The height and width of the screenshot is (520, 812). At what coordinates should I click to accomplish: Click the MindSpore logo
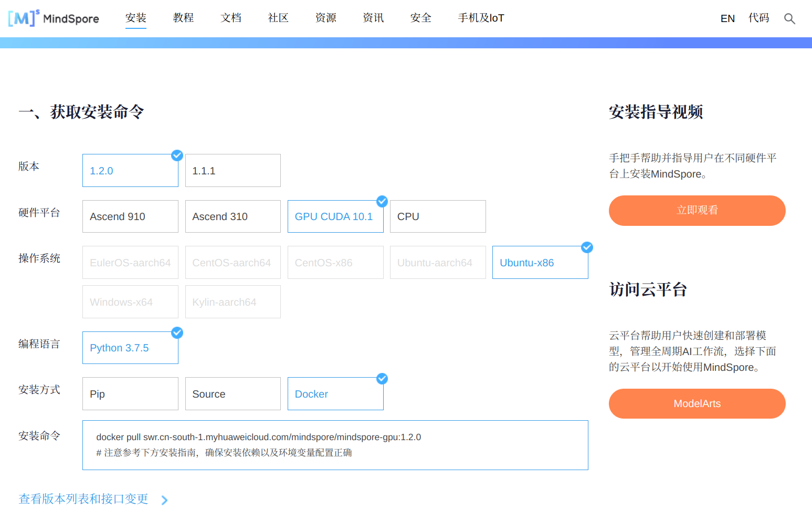pos(54,18)
